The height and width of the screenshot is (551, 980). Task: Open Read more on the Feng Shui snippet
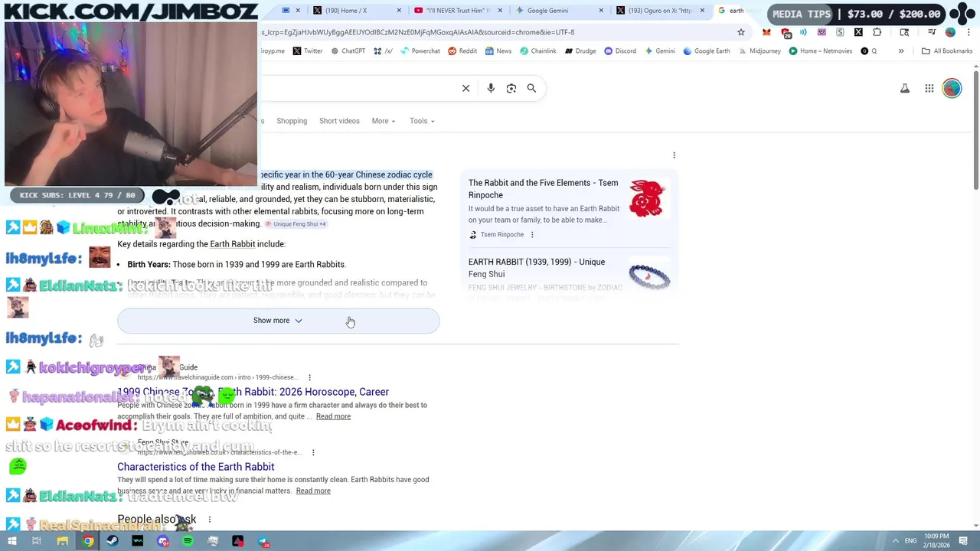313,491
